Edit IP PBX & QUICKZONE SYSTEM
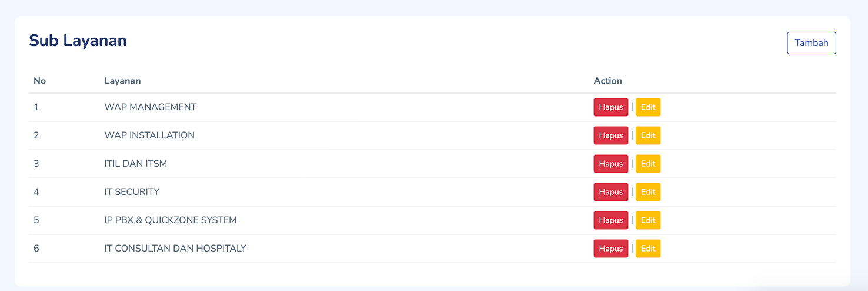Image resolution: width=868 pixels, height=291 pixels. coord(647,220)
